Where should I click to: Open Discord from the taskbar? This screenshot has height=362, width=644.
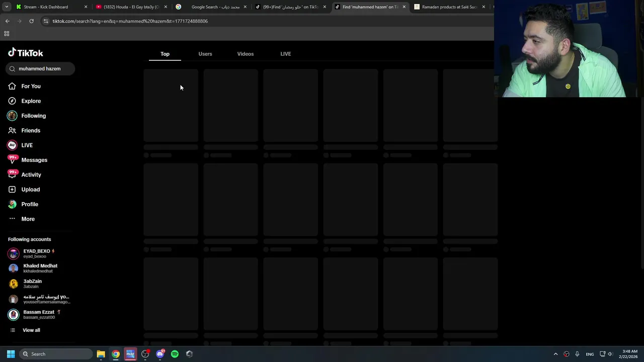point(160,354)
